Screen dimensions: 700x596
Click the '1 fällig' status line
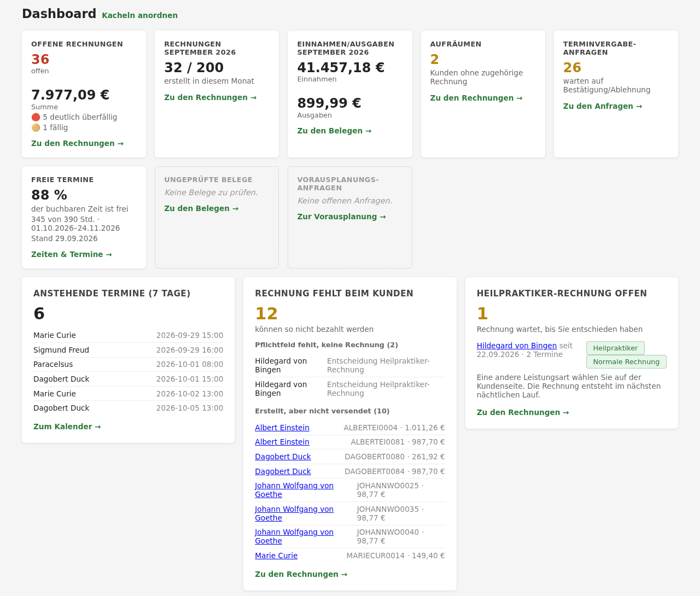pos(50,127)
